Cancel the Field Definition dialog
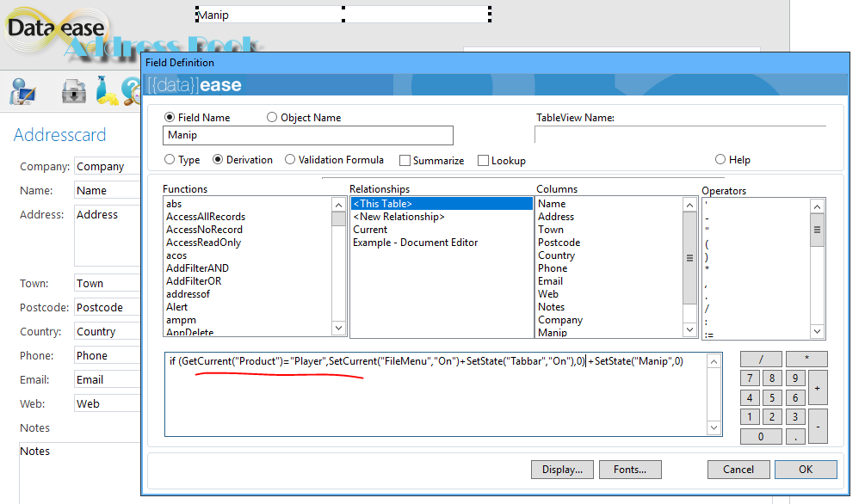Screen dimensions: 865x504 point(738,470)
